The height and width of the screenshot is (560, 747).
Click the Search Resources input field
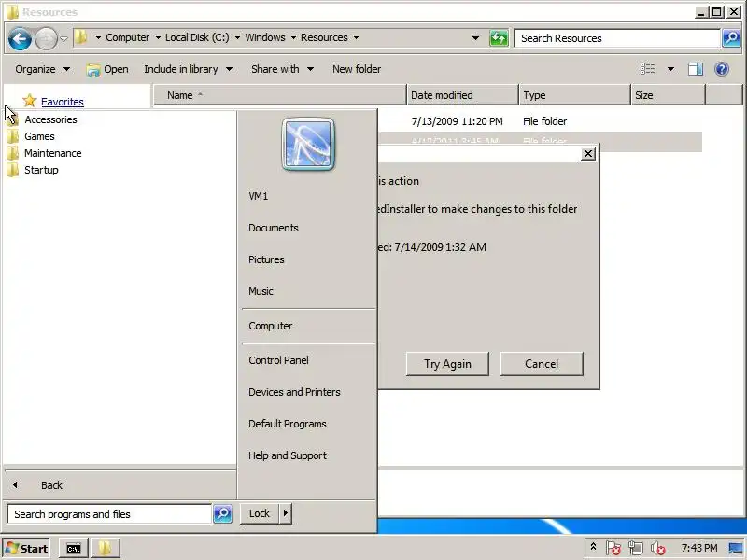[617, 38]
